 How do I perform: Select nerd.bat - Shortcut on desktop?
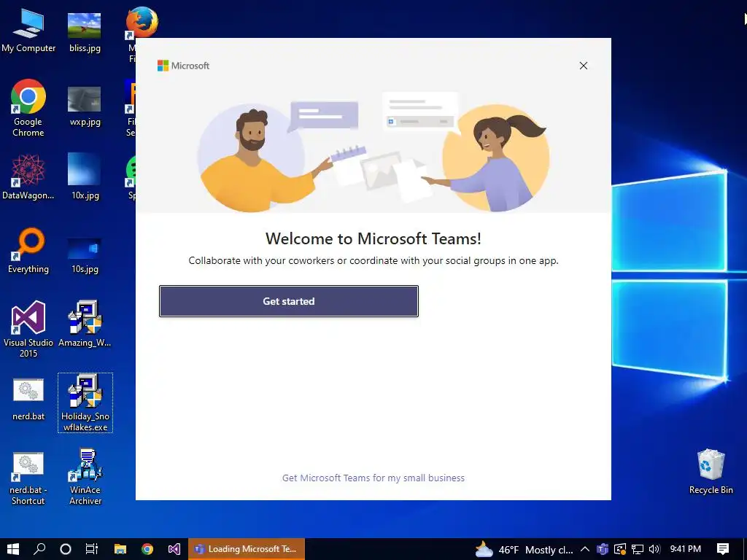(28, 478)
